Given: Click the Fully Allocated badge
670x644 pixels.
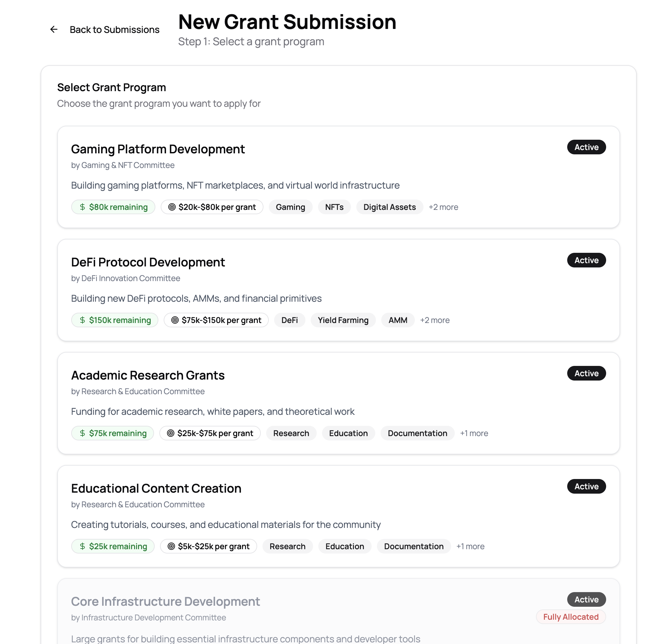Looking at the screenshot, I should [571, 617].
